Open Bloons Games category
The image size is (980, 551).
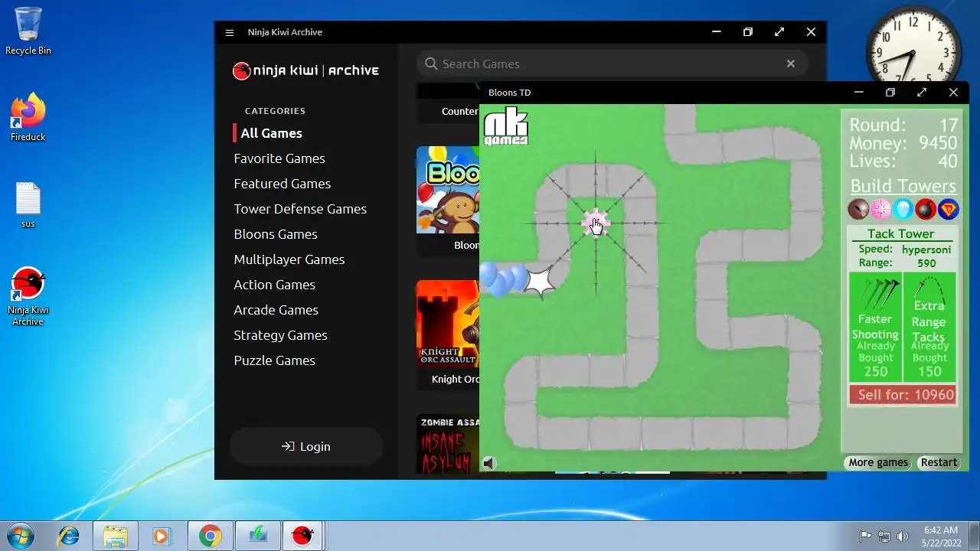coord(276,234)
